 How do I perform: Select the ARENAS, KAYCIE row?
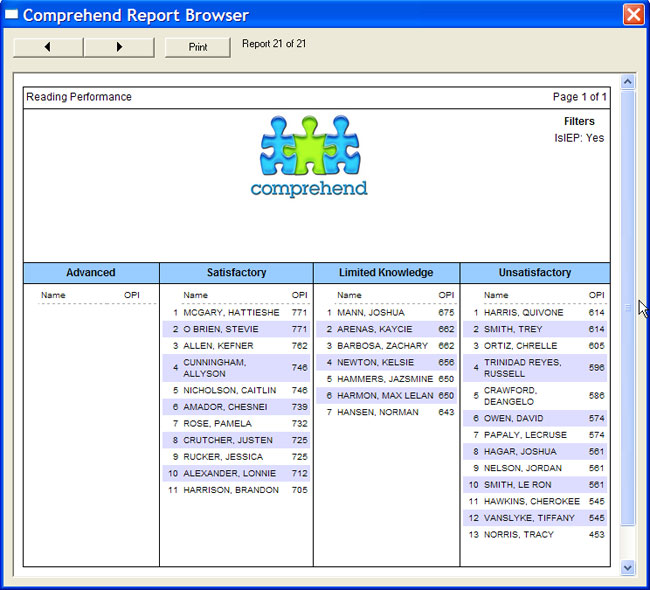(386, 329)
